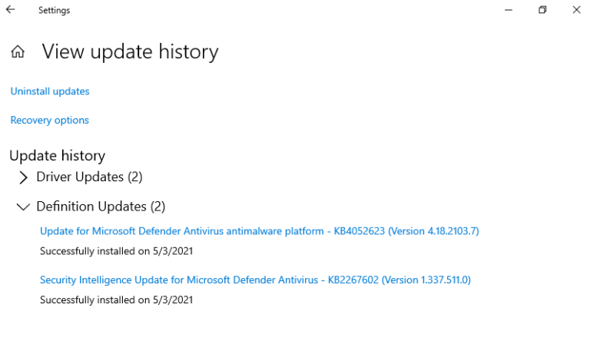Open the Recovery options link
The height and width of the screenshot is (364, 590).
[50, 121]
